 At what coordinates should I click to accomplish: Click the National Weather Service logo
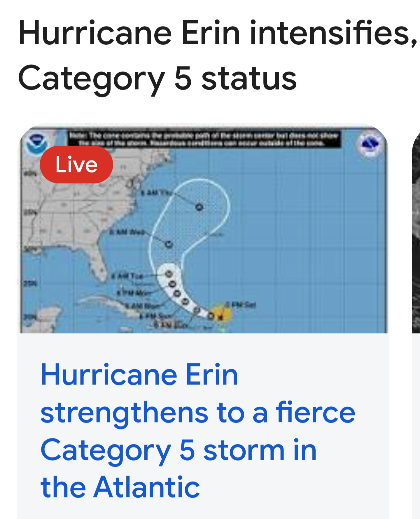tap(370, 145)
